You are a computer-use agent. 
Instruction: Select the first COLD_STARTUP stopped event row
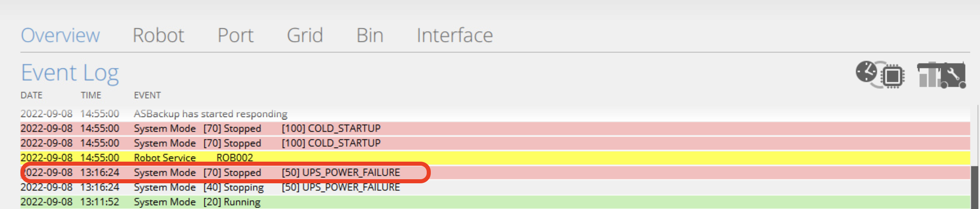495,128
